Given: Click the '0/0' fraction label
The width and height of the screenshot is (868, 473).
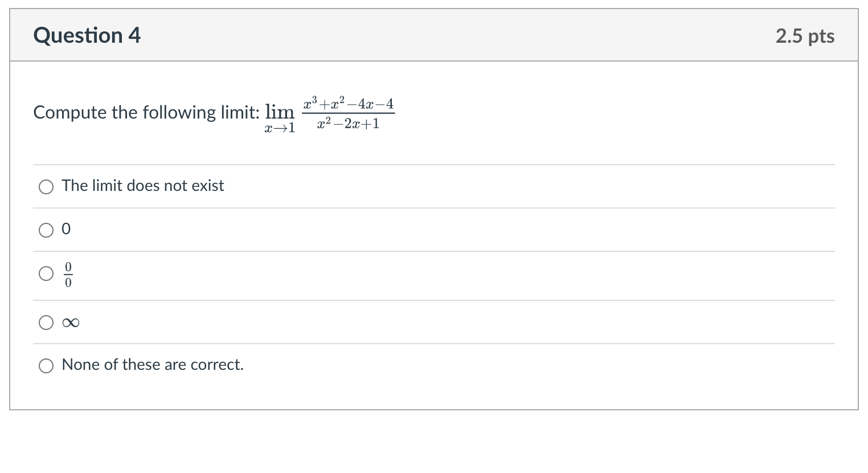Looking at the screenshot, I should pos(68,274).
